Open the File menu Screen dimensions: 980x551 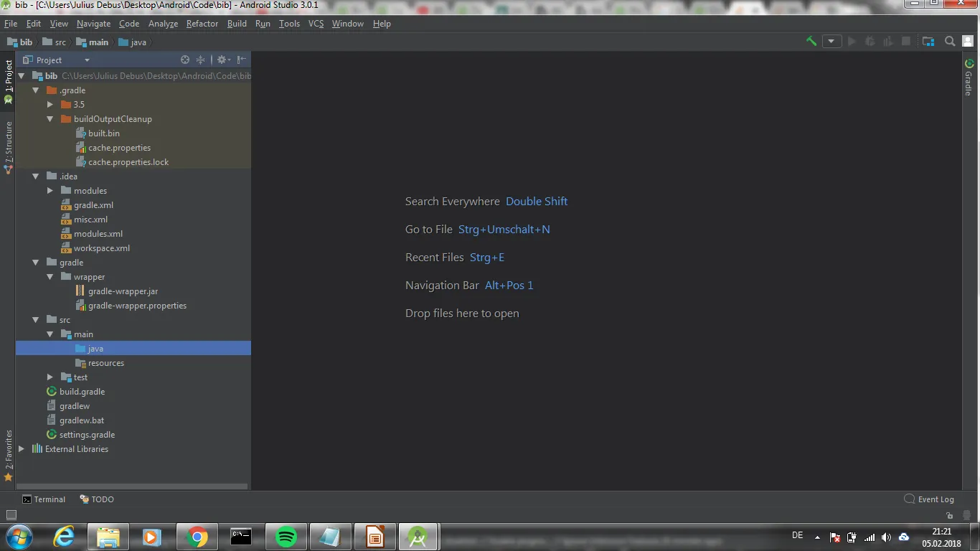coord(11,24)
